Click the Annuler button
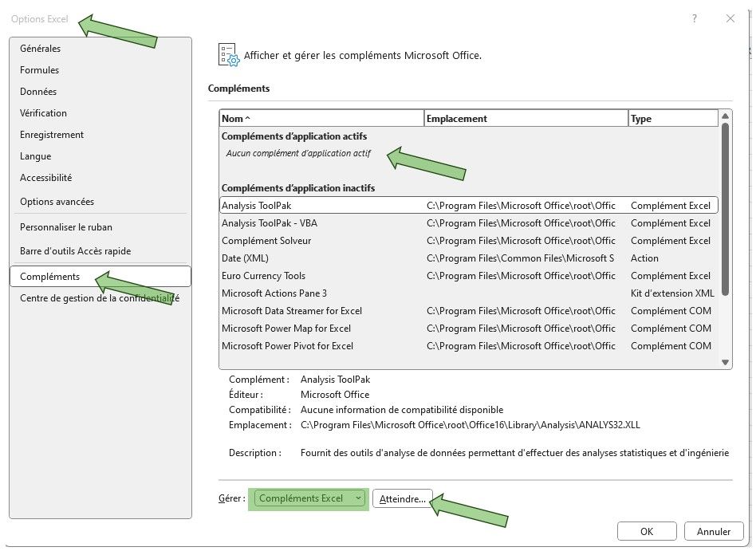The height and width of the screenshot is (551, 756). (713, 532)
